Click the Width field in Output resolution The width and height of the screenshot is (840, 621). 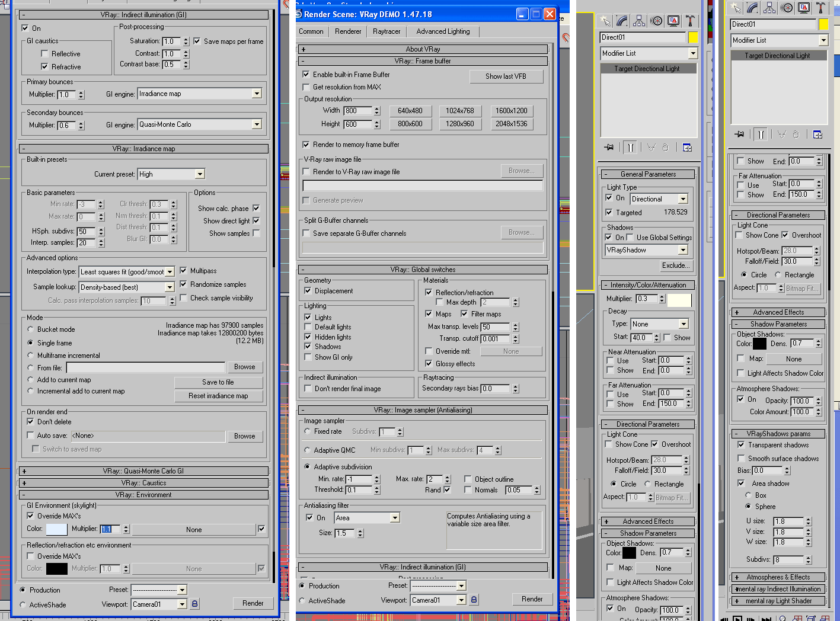click(x=359, y=111)
